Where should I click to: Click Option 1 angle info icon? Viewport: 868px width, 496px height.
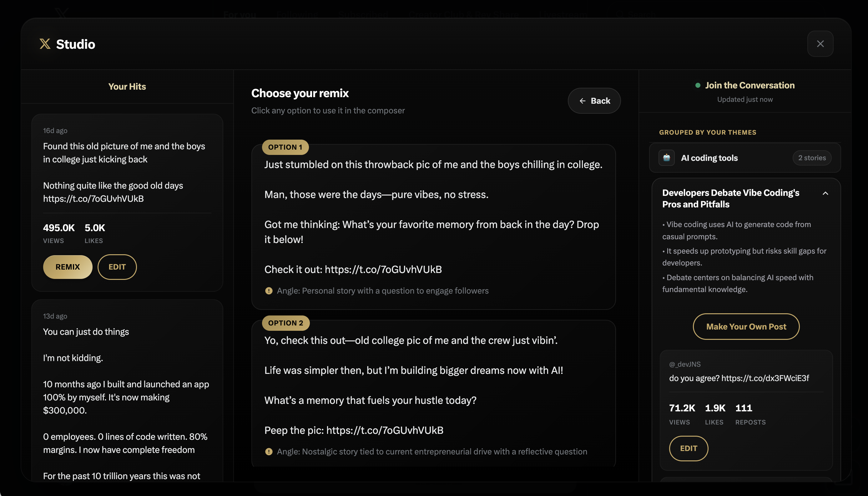tap(269, 290)
